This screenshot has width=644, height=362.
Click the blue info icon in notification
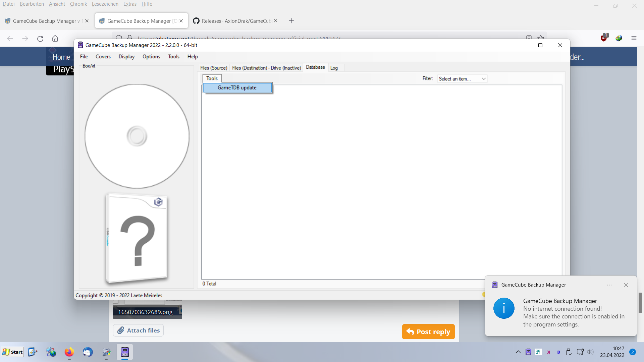[504, 308]
